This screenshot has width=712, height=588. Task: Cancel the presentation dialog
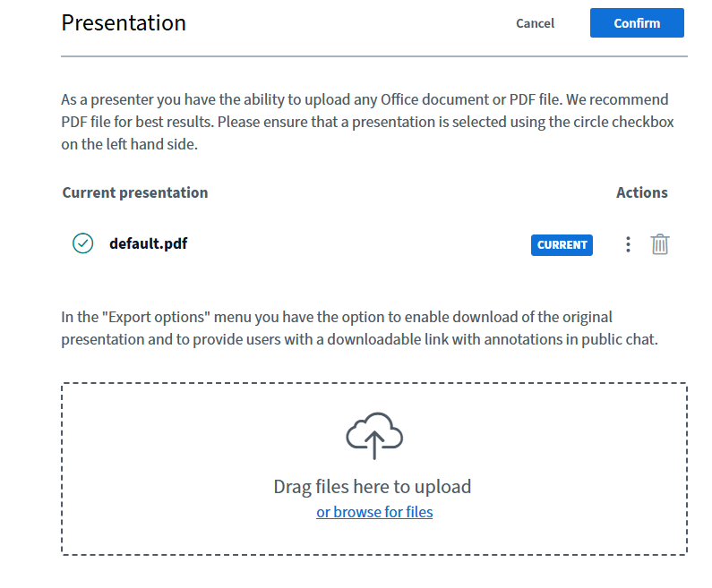pos(535,23)
